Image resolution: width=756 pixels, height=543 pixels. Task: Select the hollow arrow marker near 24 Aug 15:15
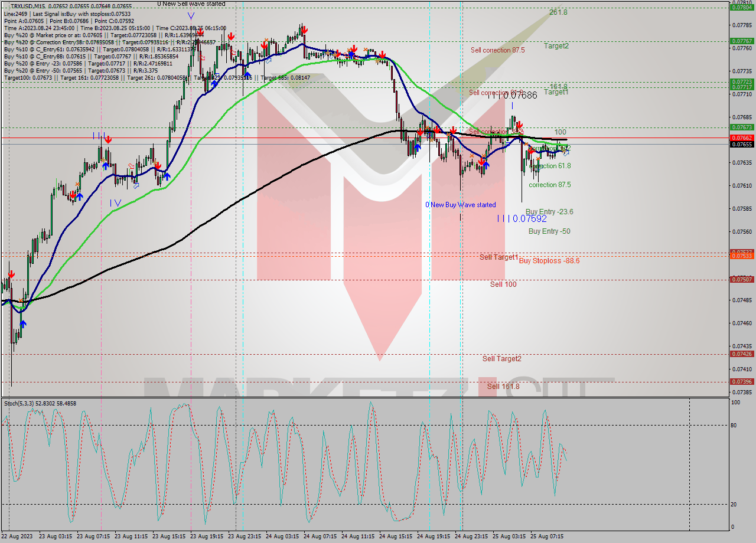pos(429,135)
